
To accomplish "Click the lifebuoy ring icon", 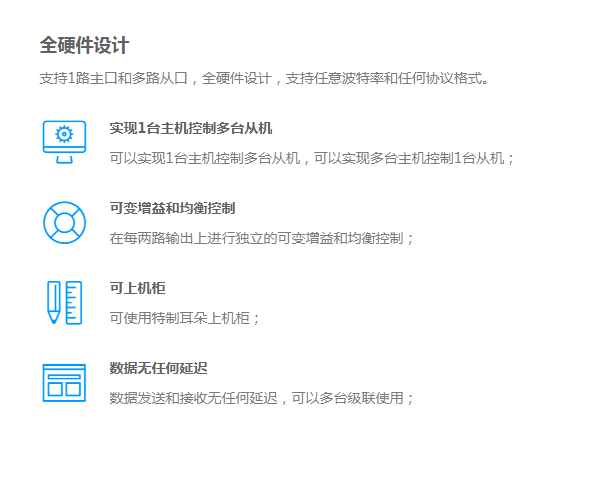I will coord(64,222).
